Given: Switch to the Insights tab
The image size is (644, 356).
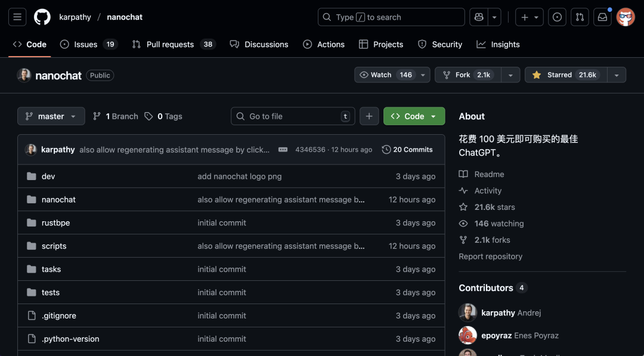Looking at the screenshot, I should [498, 44].
